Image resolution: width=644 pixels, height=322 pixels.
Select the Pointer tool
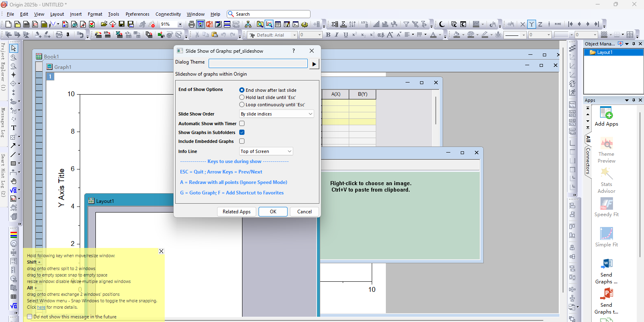(x=13, y=48)
